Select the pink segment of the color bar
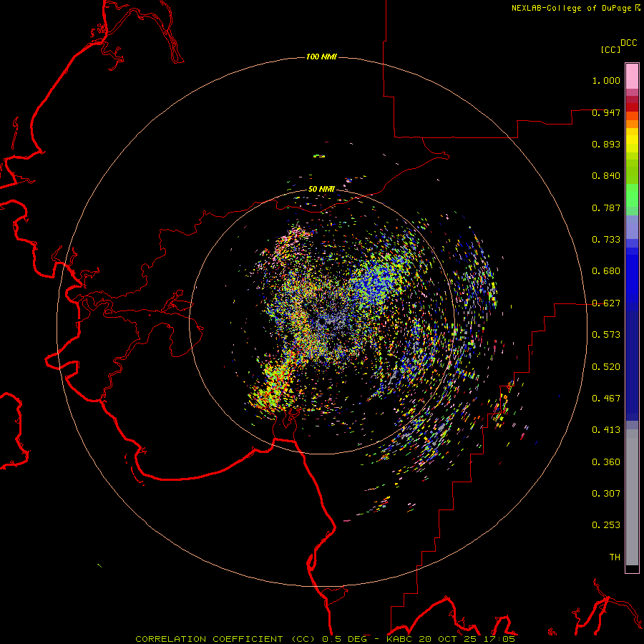 (632, 77)
